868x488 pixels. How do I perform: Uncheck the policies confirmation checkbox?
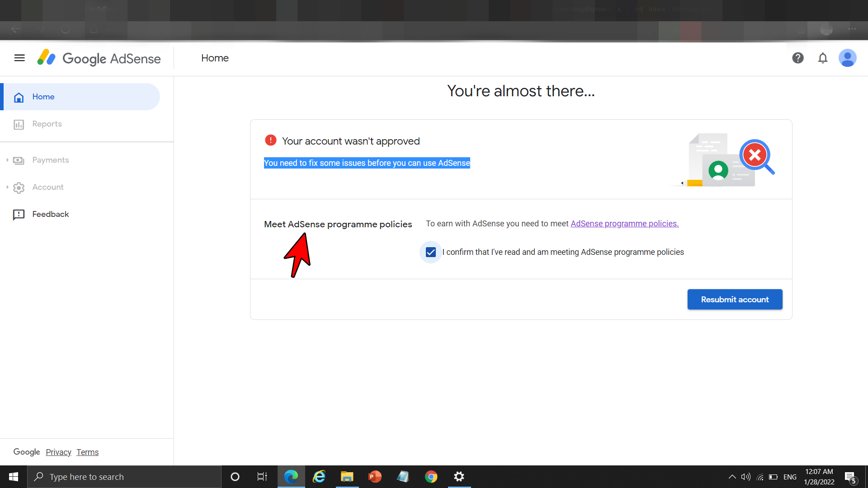point(431,252)
